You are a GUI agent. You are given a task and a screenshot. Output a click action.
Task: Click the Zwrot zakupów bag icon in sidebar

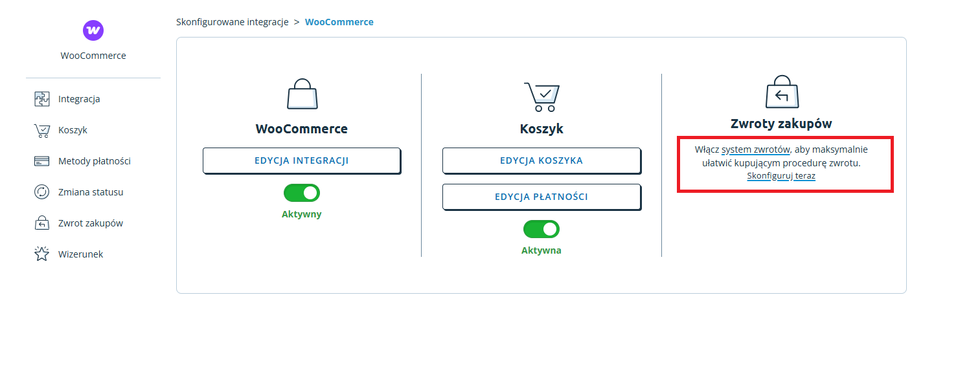pos(41,223)
